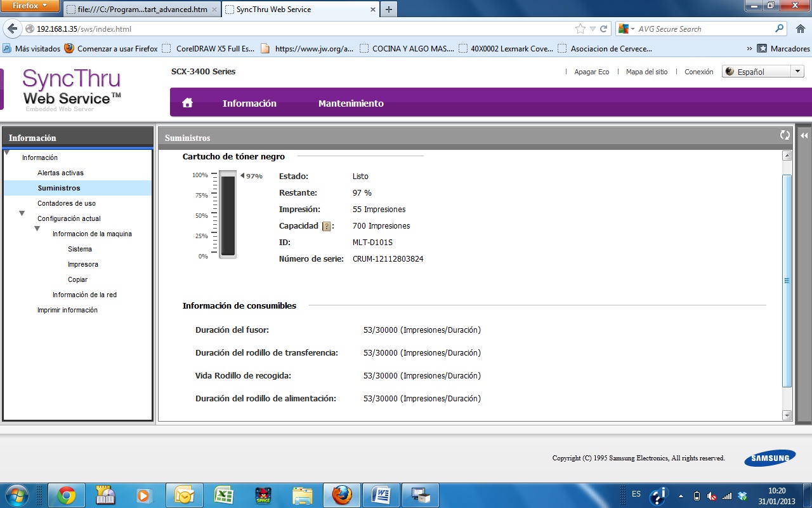Open AVG search engine dropdown
Image resolution: width=812 pixels, height=508 pixels.
click(626, 29)
